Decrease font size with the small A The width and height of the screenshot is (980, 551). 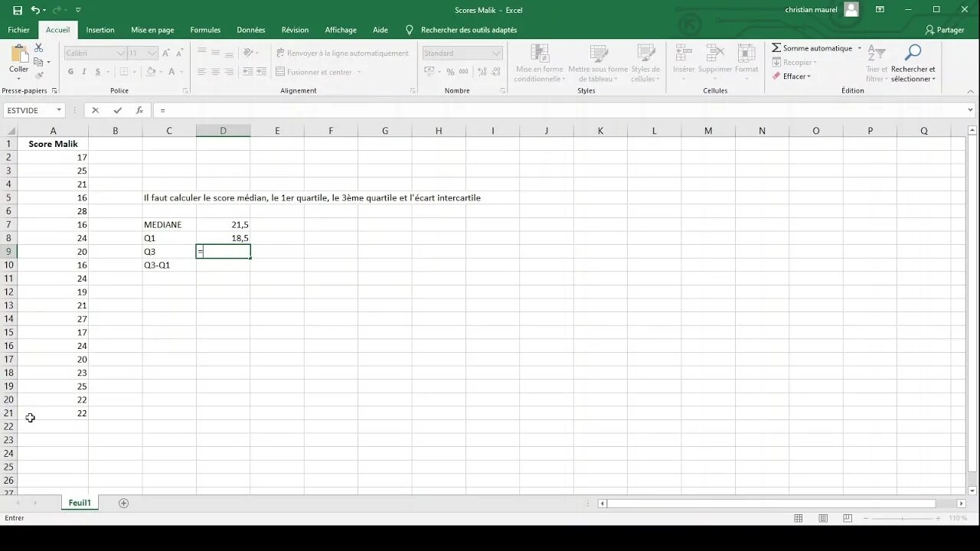coord(180,53)
